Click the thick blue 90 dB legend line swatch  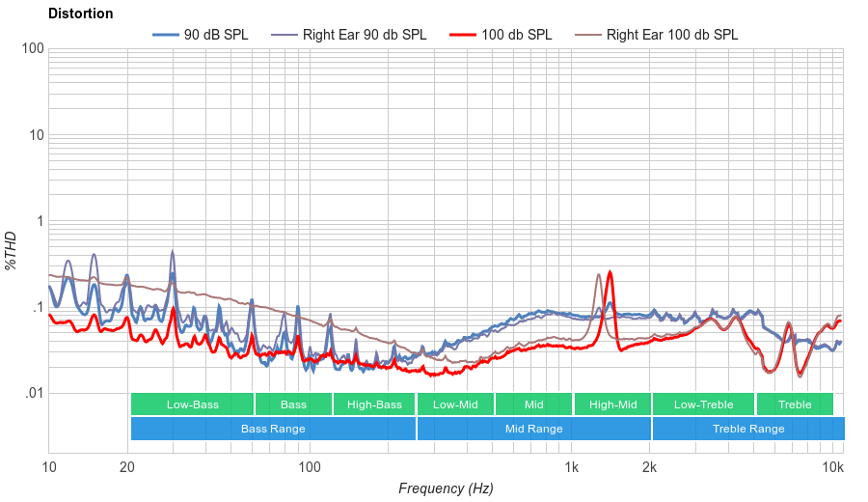(x=165, y=35)
